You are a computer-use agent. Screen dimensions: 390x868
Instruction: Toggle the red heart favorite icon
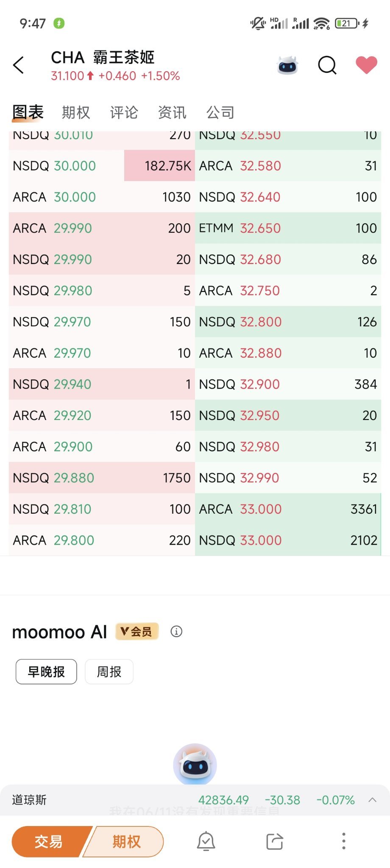pos(366,65)
